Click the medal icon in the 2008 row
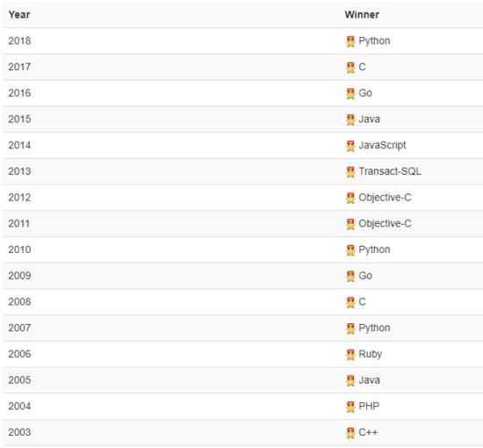 [x=350, y=302]
